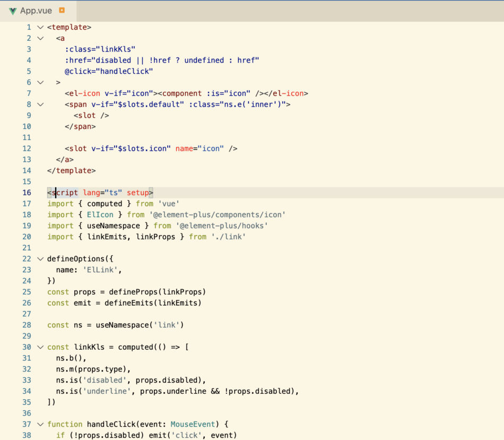Click the 'setup' attribute in script tag
Screen dimensions: 504x440
138,193
